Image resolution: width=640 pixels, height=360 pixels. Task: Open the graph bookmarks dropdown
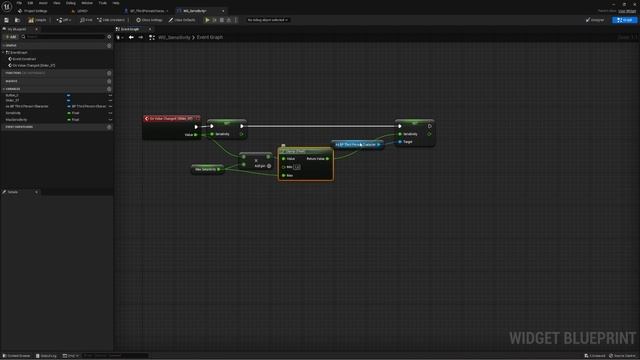pyautogui.click(x=120, y=37)
